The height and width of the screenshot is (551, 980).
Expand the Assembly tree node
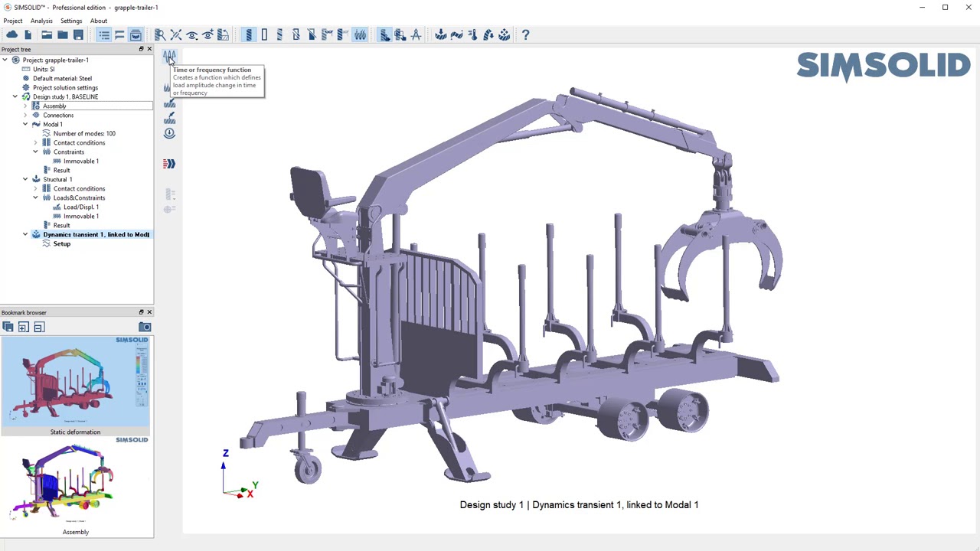[25, 106]
